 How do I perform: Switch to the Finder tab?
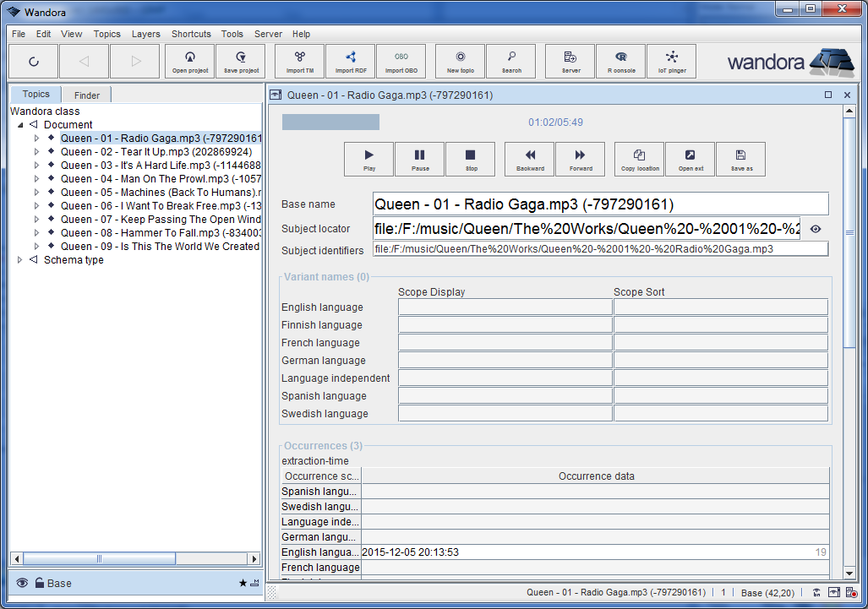pyautogui.click(x=85, y=95)
